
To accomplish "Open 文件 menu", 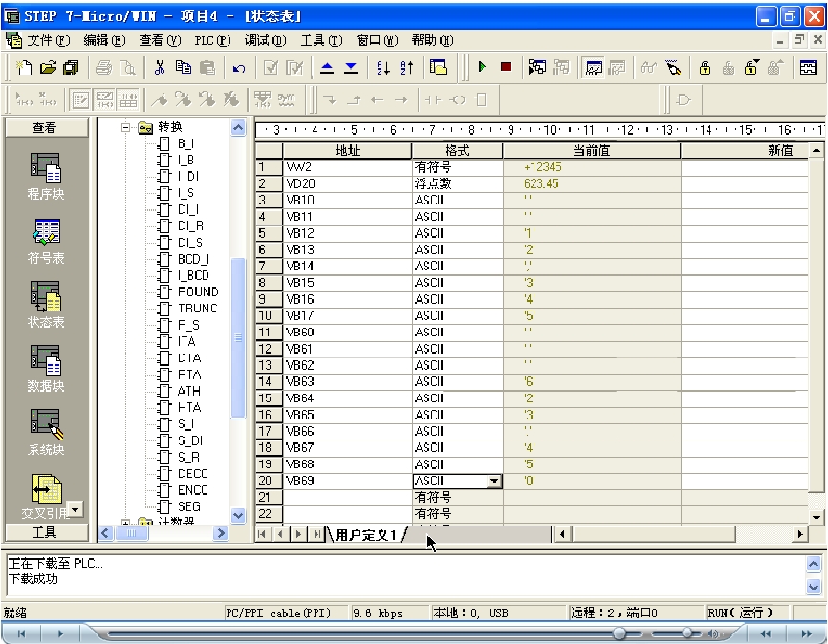I will coord(48,41).
